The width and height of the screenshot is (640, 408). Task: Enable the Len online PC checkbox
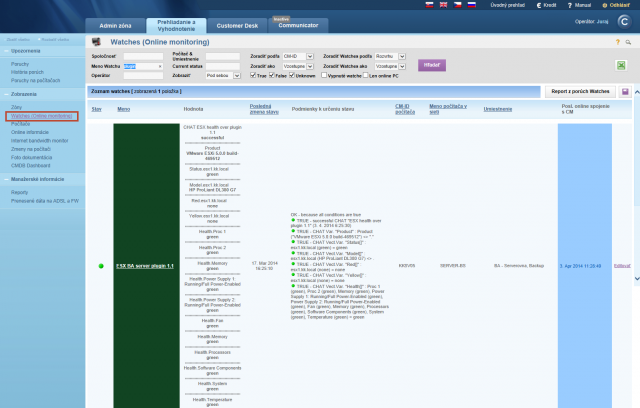(x=366, y=75)
